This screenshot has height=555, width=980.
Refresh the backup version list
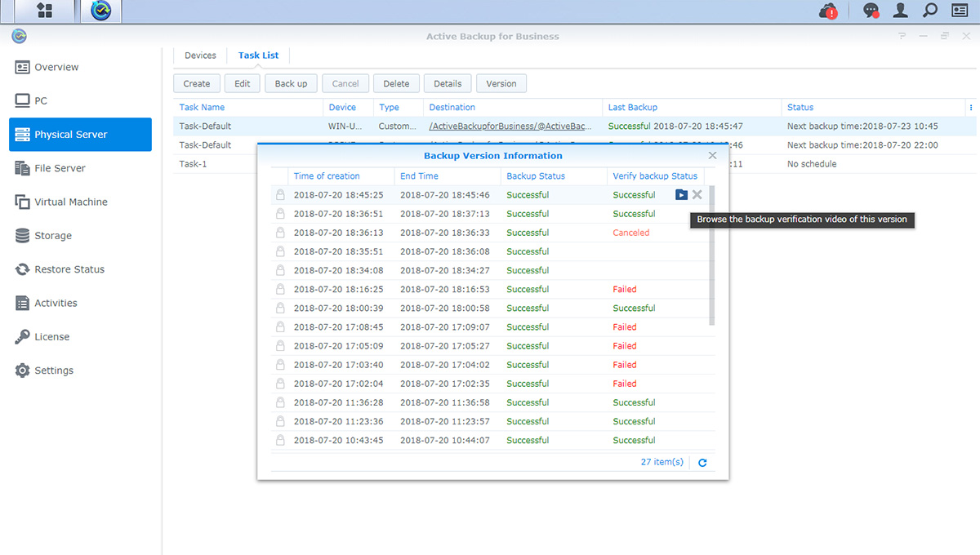(x=702, y=463)
